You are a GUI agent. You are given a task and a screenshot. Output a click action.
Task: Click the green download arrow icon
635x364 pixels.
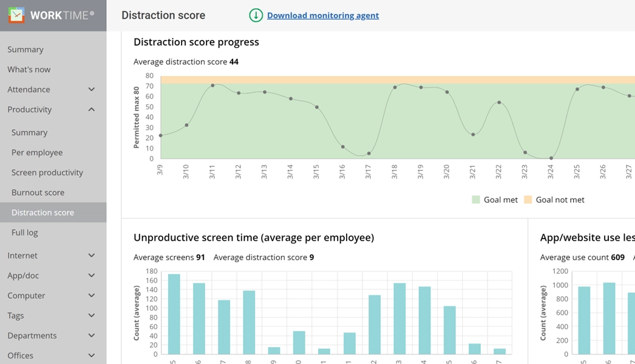(x=256, y=16)
